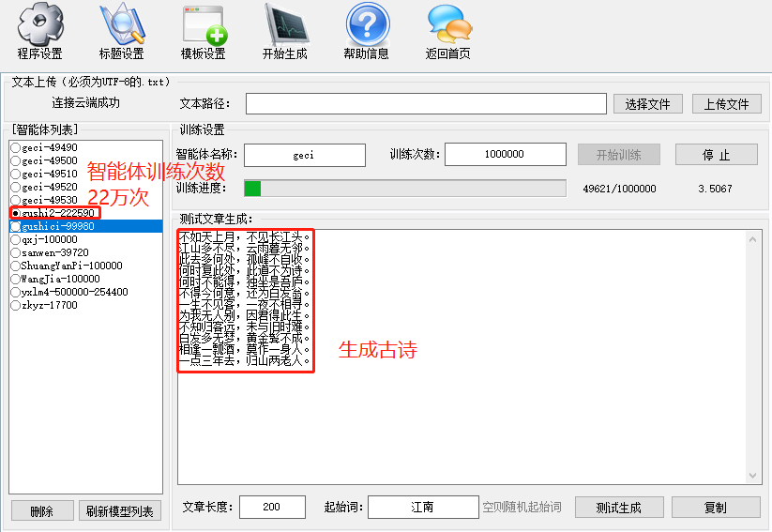Viewport: 772px width, 532px height.
Task: Click the 选择文件 button
Action: (647, 104)
